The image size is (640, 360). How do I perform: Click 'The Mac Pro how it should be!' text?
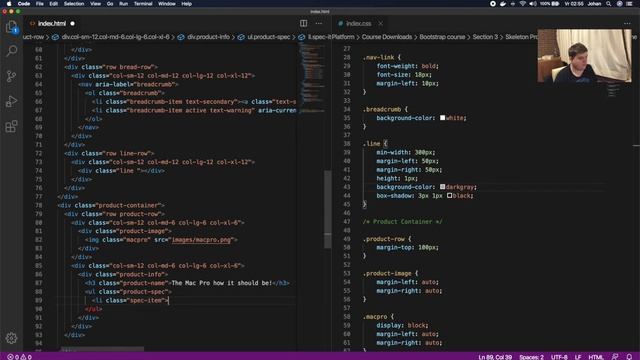(222, 283)
